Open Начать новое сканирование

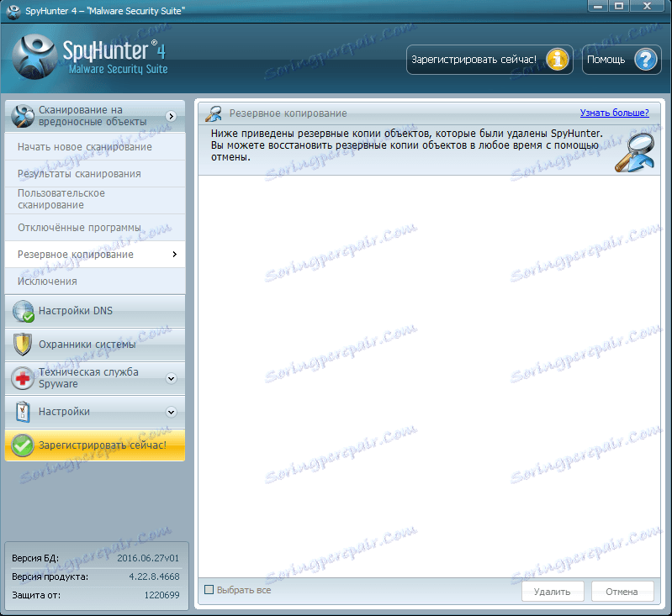[x=95, y=147]
